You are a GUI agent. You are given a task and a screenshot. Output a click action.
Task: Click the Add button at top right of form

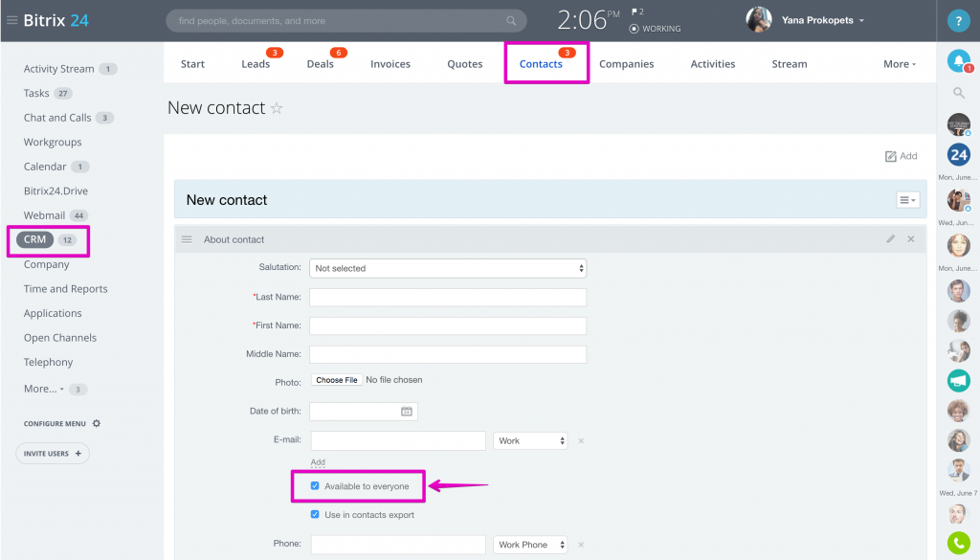[901, 156]
